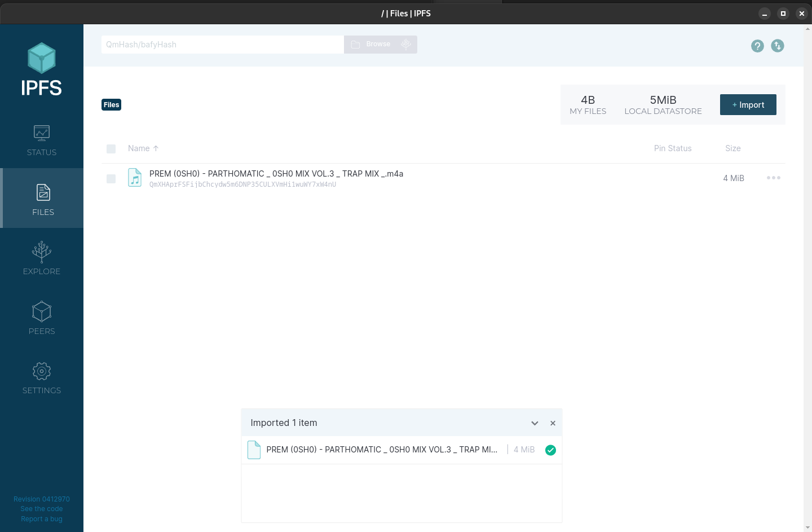
Task: Sort files by Size column
Action: pos(733,148)
